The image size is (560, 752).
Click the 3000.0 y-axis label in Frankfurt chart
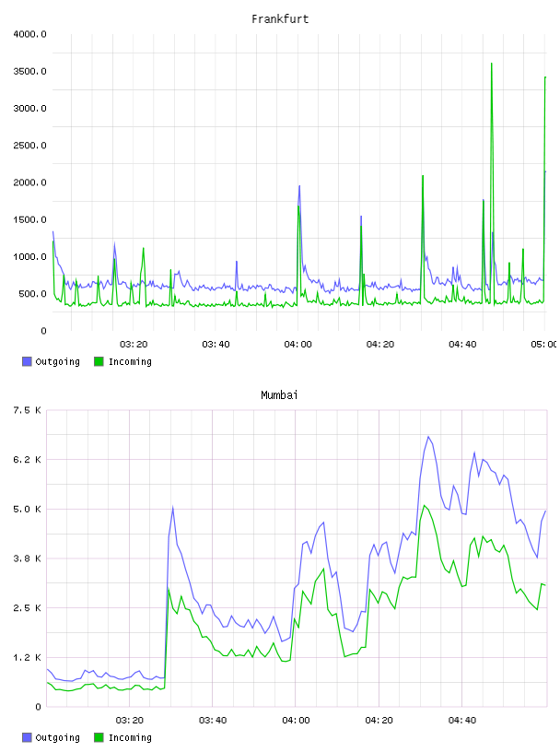pyautogui.click(x=29, y=109)
